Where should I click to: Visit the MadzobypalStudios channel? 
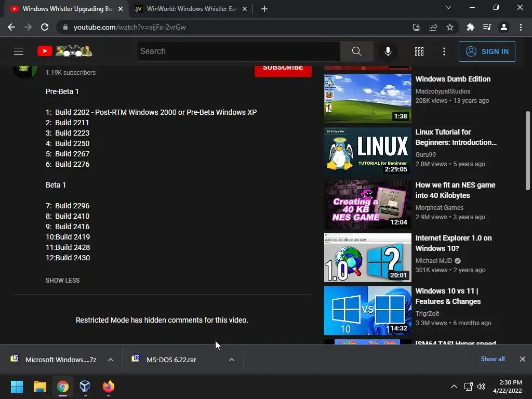point(443,91)
